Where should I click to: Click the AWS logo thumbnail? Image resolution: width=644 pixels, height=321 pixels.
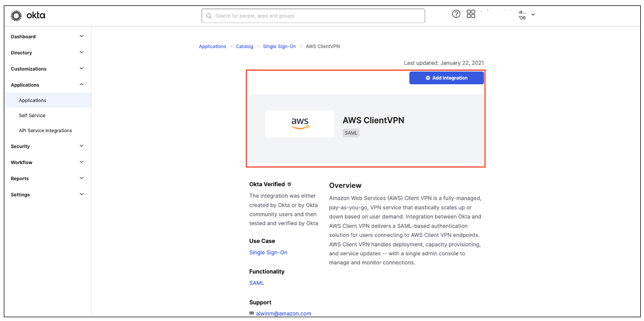(x=300, y=124)
